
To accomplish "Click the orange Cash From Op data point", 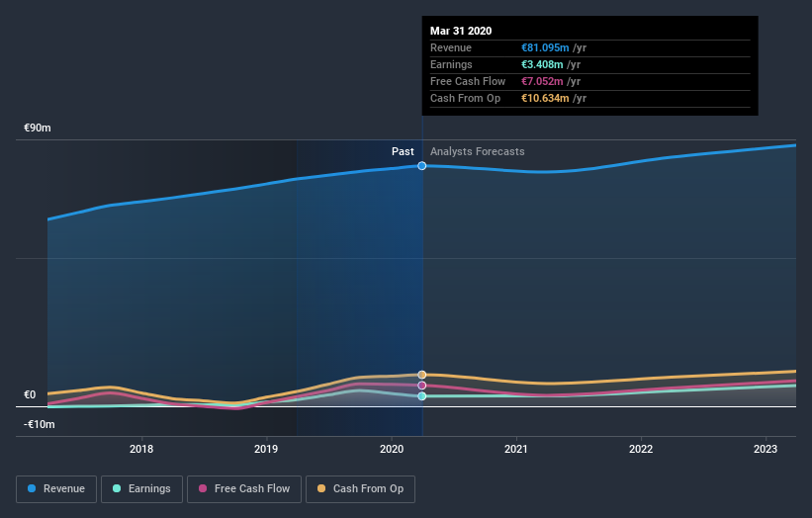I will 422,375.
